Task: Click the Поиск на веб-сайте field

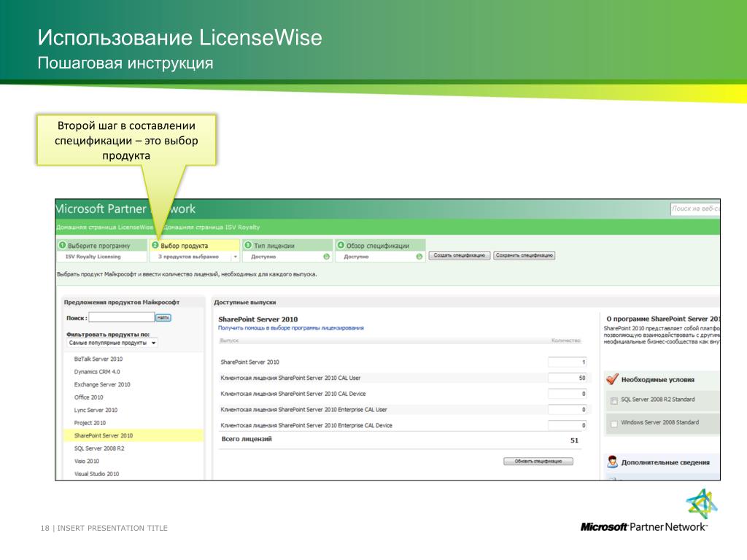Action: pyautogui.click(x=695, y=209)
